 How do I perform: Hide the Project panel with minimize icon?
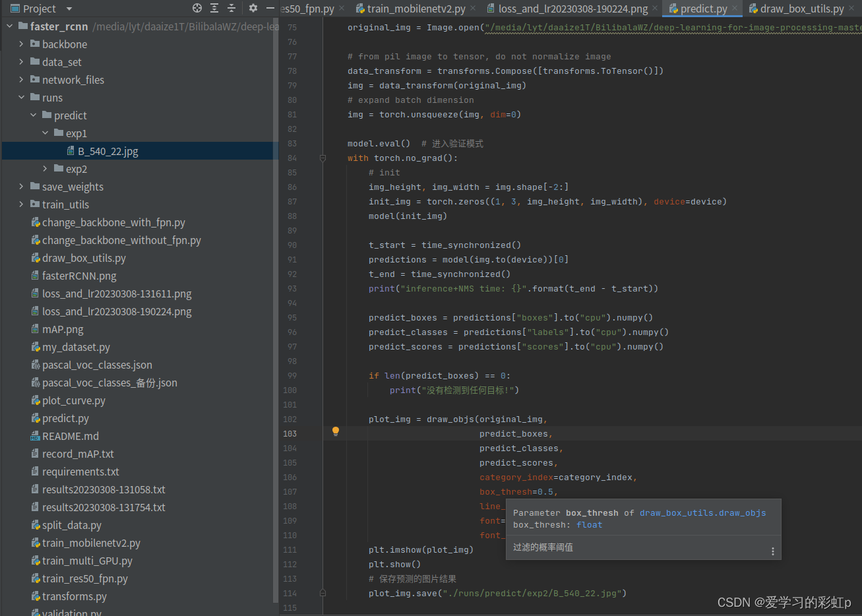click(270, 9)
